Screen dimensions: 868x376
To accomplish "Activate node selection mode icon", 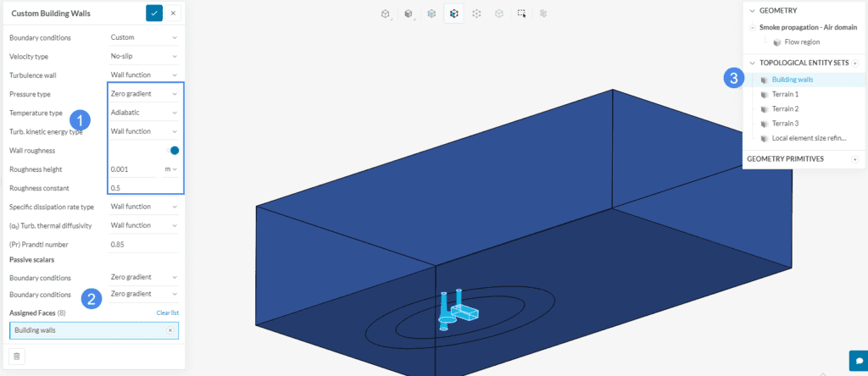I will point(498,14).
